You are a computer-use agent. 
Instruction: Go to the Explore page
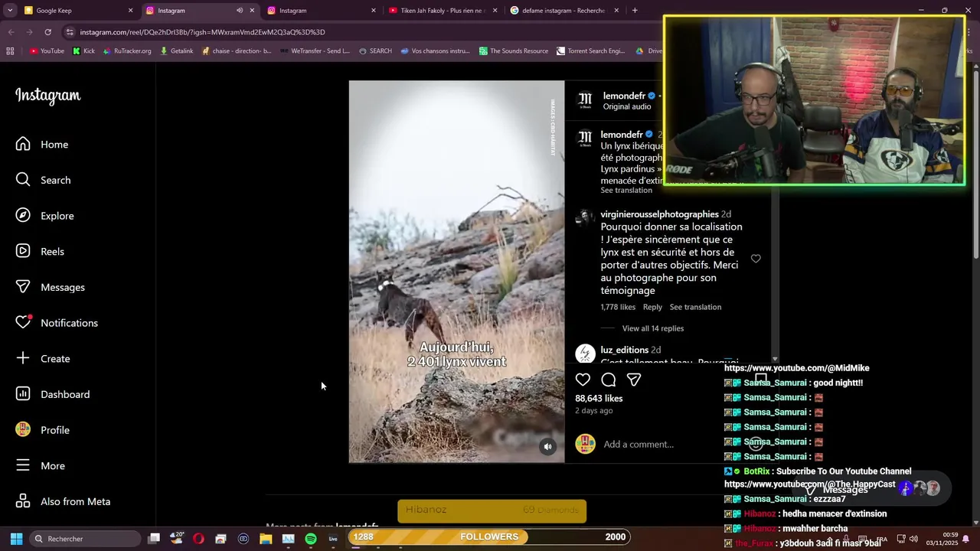point(45,216)
